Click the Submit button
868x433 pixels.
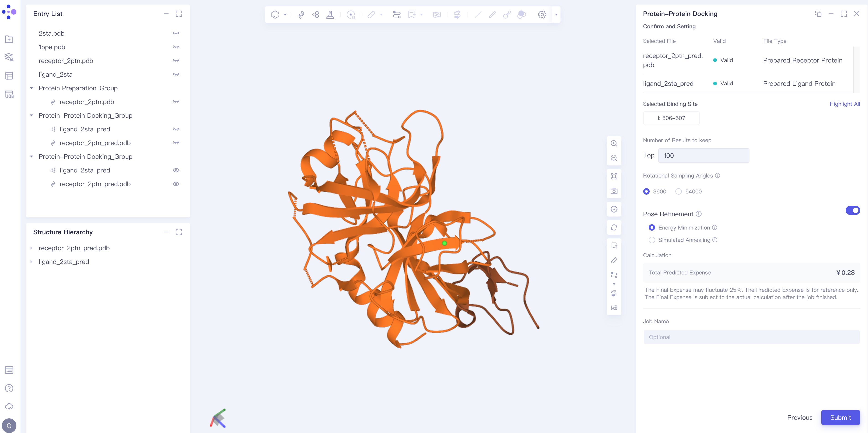point(840,417)
